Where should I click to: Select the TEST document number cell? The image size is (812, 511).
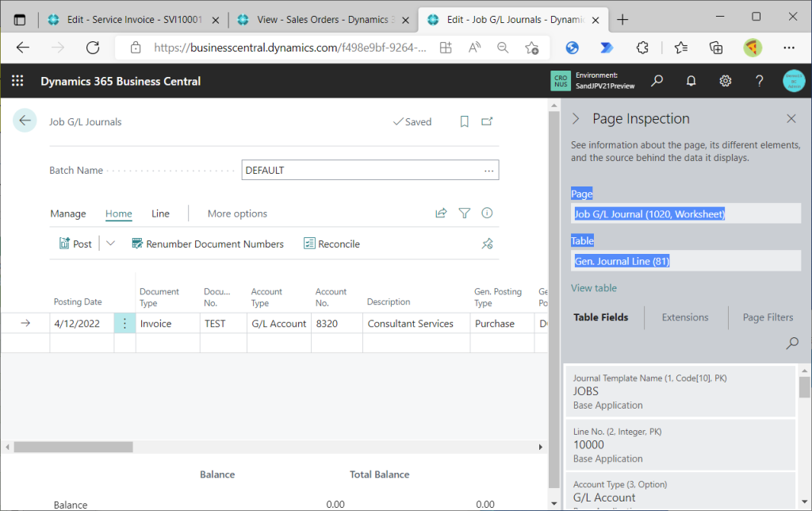coord(223,324)
